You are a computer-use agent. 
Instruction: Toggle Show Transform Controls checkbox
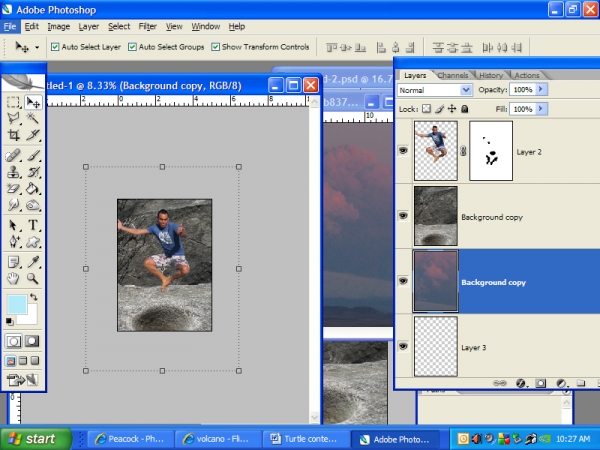(215, 47)
